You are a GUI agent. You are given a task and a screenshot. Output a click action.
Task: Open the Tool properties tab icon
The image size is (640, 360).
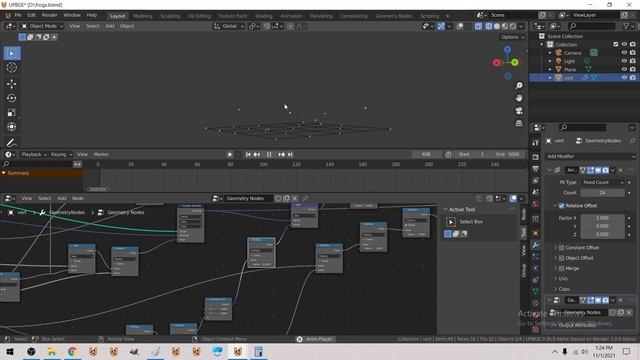(536, 142)
